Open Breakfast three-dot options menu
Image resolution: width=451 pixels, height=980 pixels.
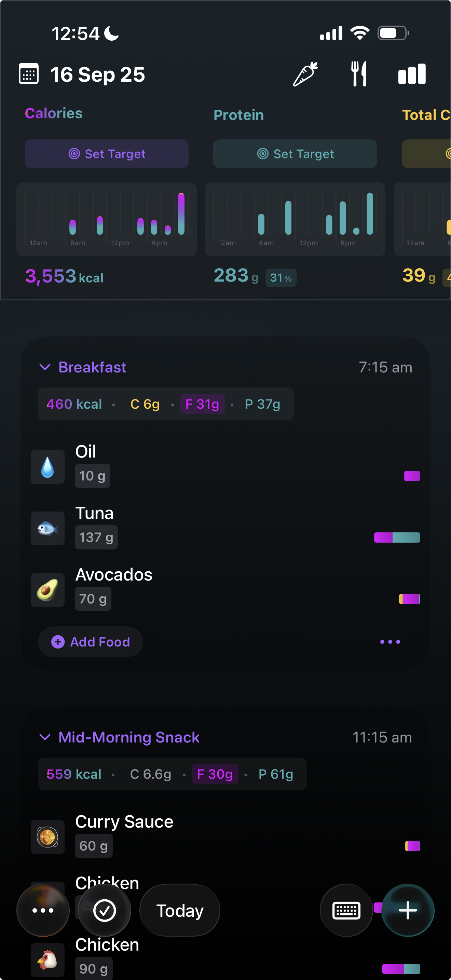point(390,642)
